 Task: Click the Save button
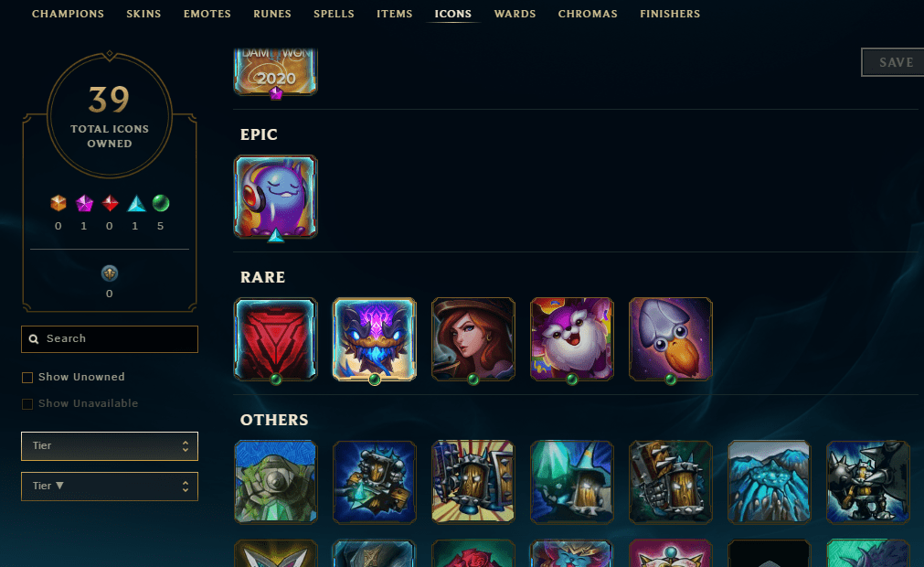[x=893, y=62]
